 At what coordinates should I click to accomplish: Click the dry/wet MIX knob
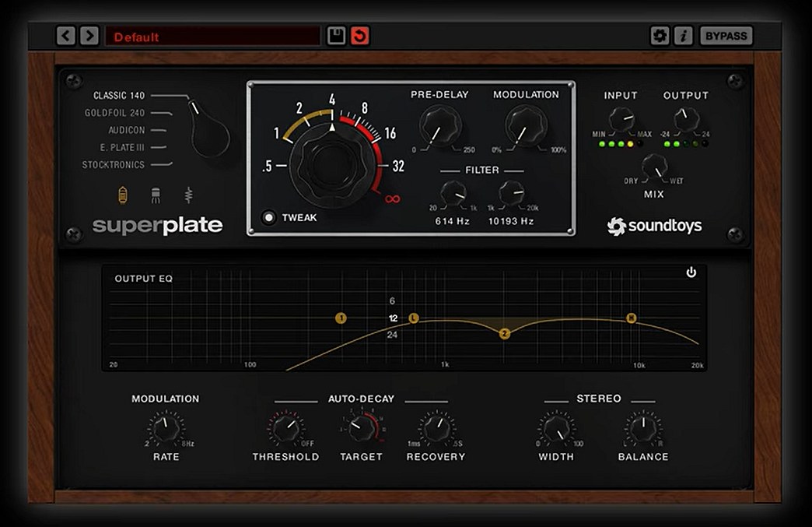(x=655, y=167)
